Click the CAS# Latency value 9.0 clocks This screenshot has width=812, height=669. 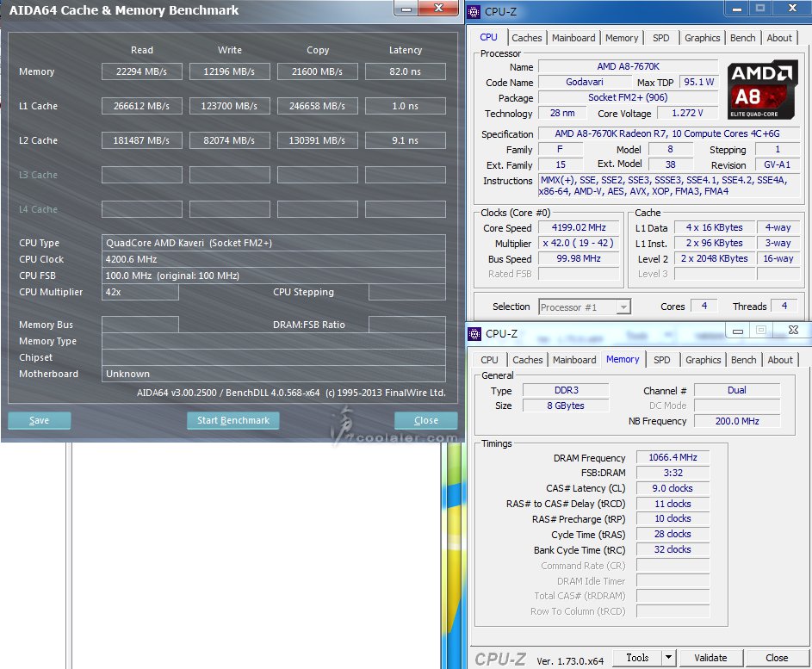(673, 488)
